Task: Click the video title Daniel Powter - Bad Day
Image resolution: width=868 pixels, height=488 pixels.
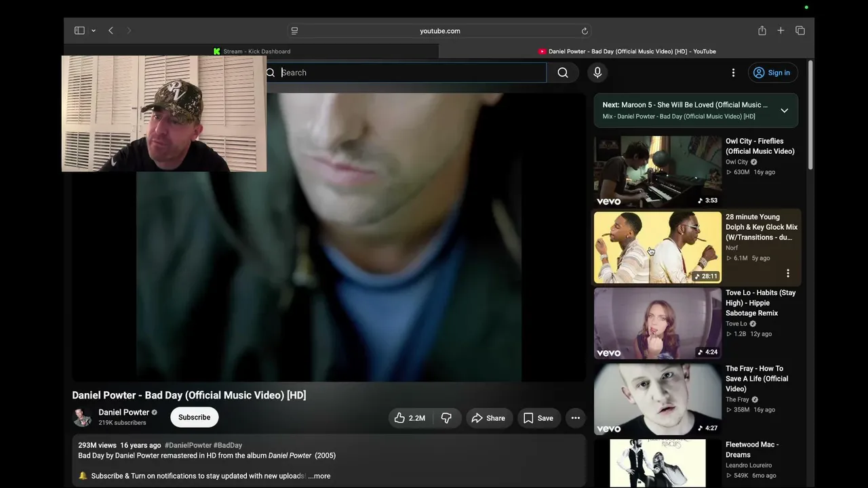Action: [x=189, y=395]
